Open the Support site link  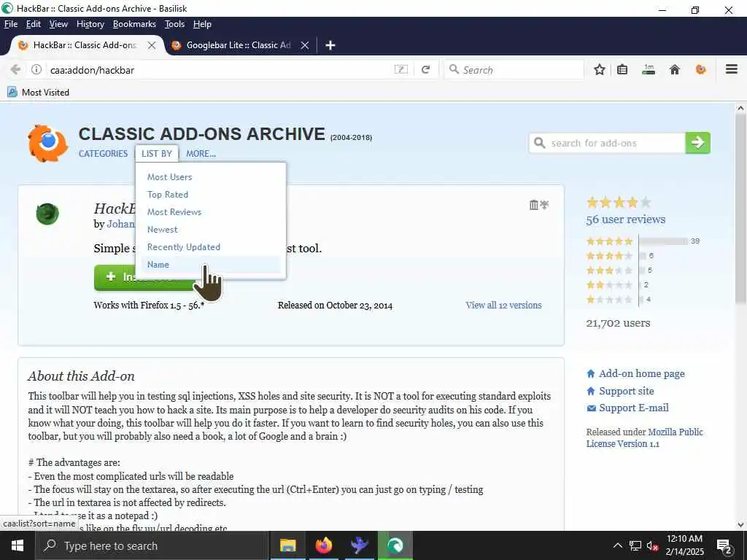[626, 391]
